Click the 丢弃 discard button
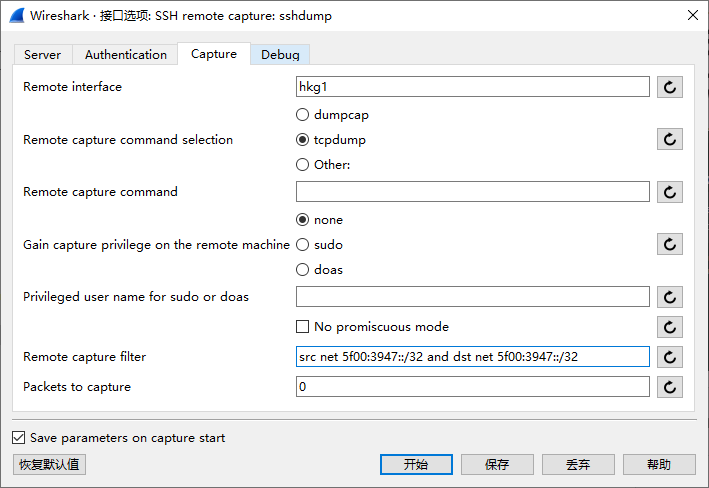Screen dimensions: 709x488 pos(578,464)
